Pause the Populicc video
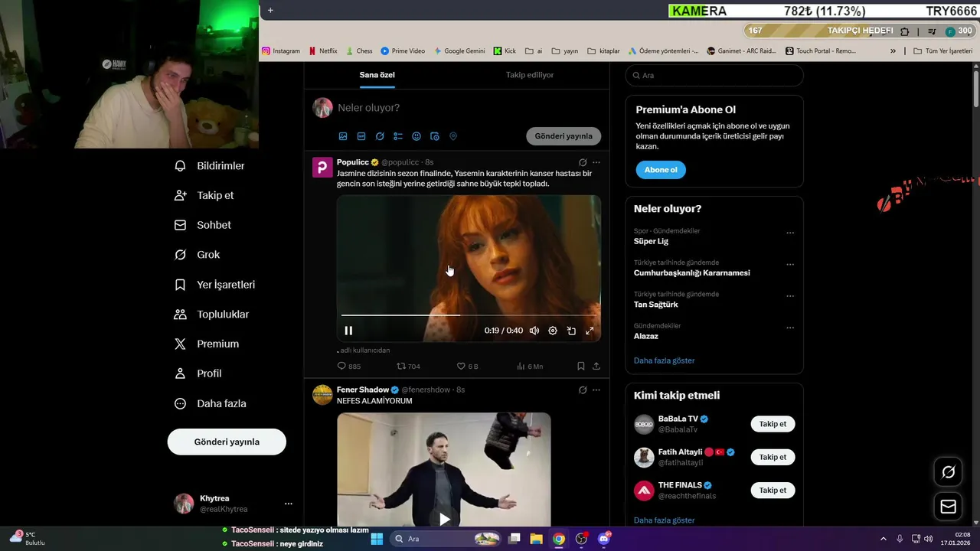 [348, 331]
